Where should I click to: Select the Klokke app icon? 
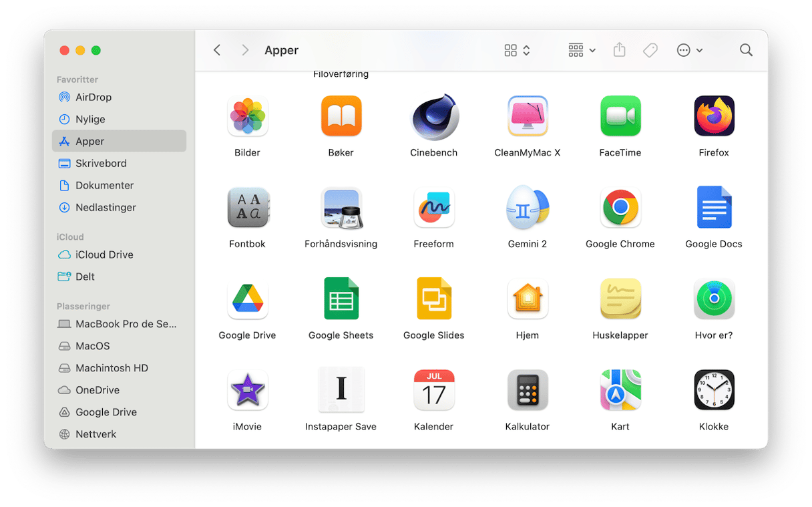coord(714,390)
